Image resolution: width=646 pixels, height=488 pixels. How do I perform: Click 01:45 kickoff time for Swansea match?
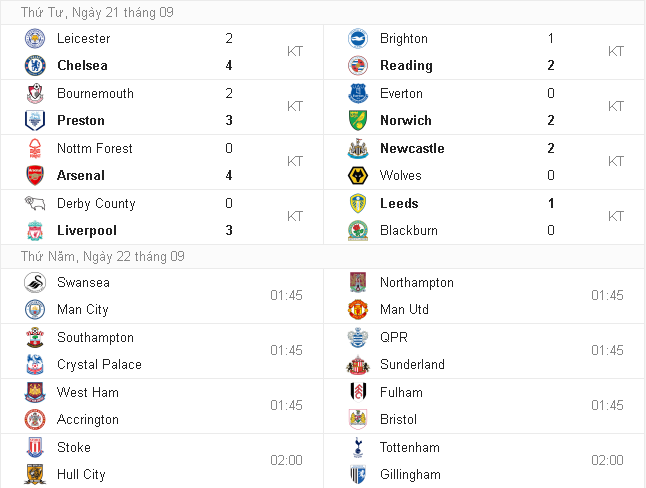pyautogui.click(x=286, y=296)
